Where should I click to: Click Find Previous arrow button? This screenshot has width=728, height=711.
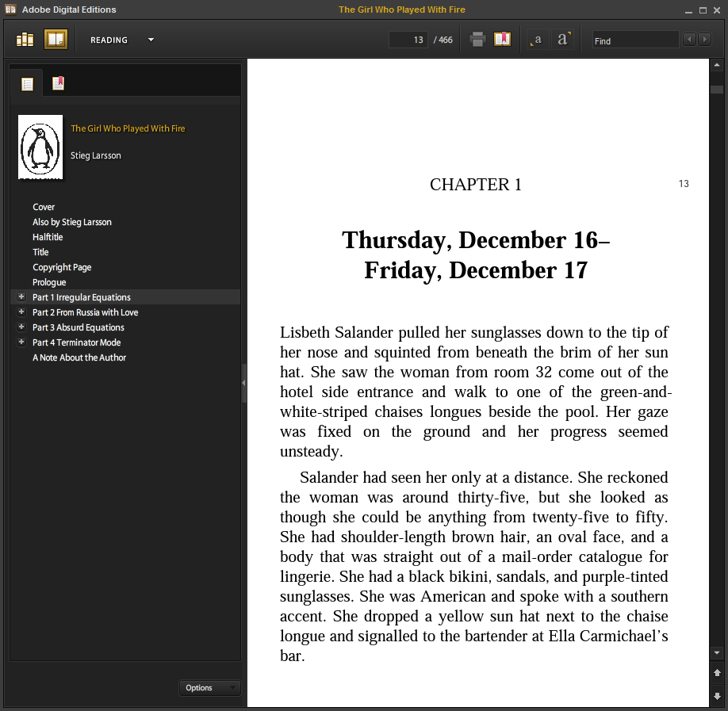[689, 40]
